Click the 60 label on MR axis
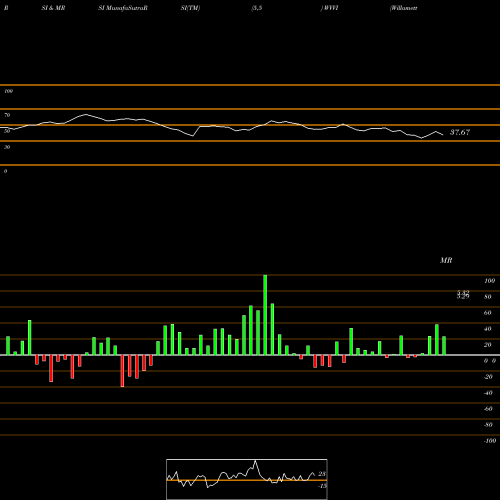The width and height of the screenshot is (500, 500). [488, 313]
